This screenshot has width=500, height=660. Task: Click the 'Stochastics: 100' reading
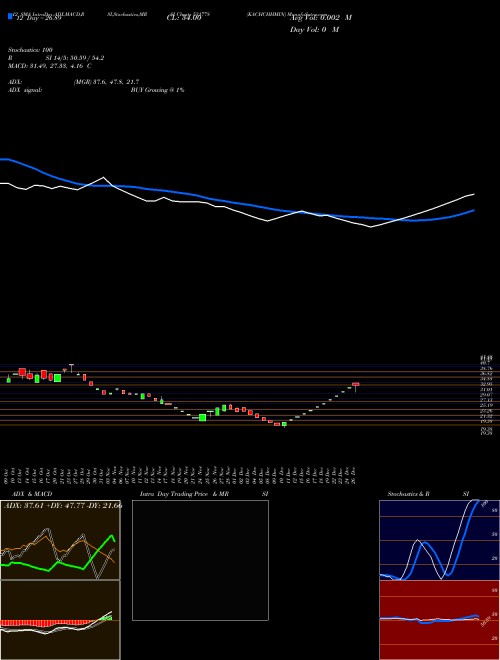(x=30, y=50)
